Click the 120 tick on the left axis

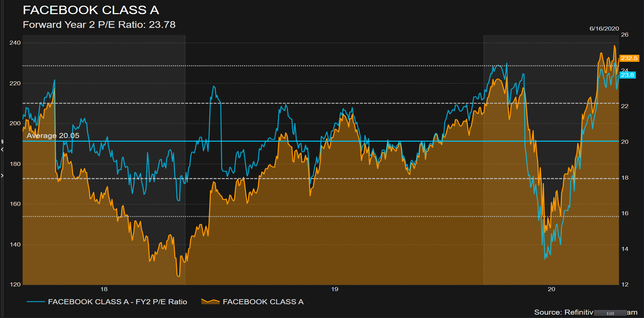pos(15,284)
